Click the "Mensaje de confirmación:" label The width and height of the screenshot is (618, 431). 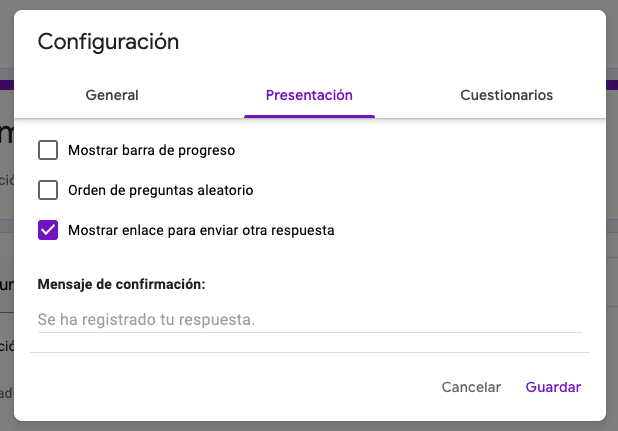[121, 284]
